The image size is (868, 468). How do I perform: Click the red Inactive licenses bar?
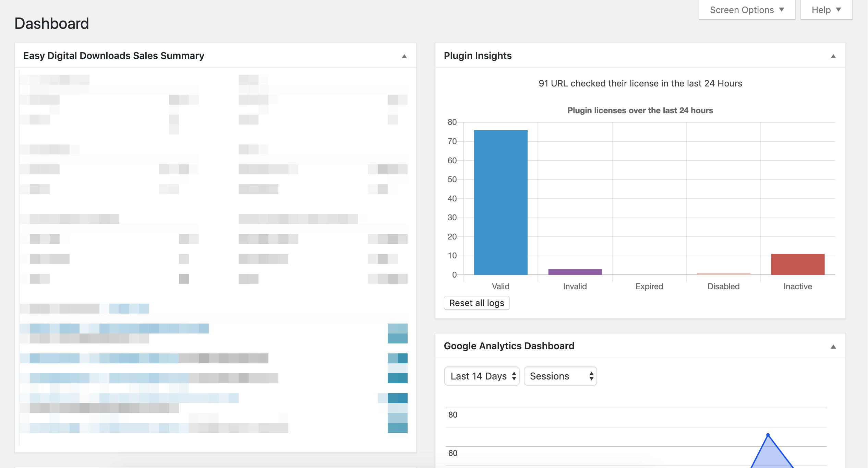[x=798, y=264]
